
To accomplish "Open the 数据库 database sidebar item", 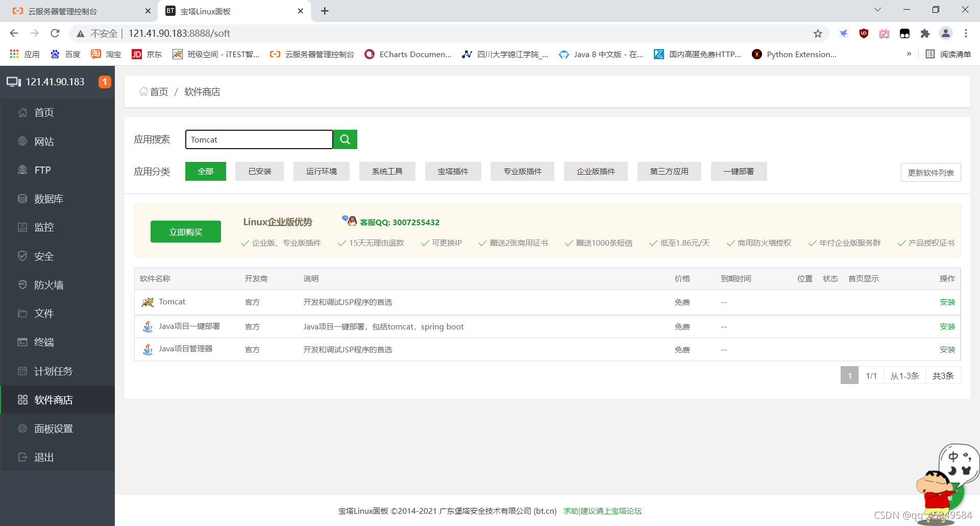I will (x=57, y=199).
